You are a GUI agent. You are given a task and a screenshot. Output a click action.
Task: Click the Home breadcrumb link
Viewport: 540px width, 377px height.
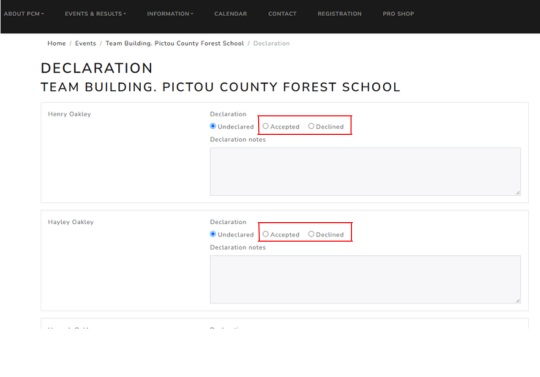[56, 43]
